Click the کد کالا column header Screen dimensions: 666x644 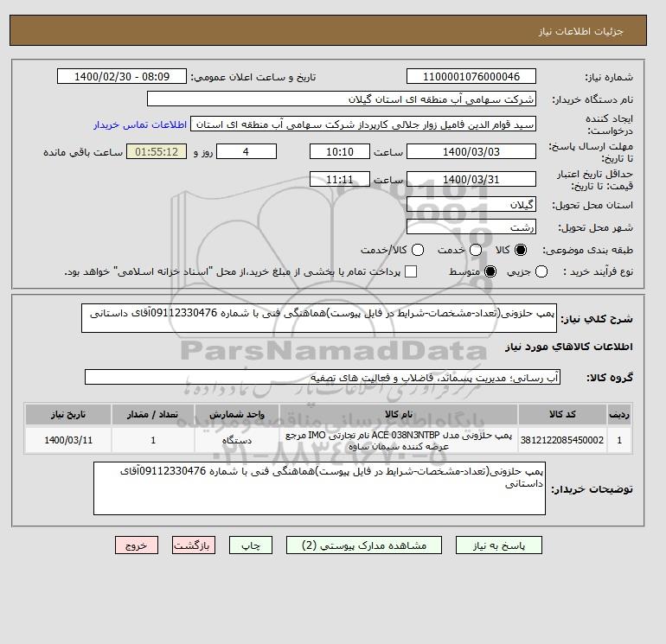562,415
